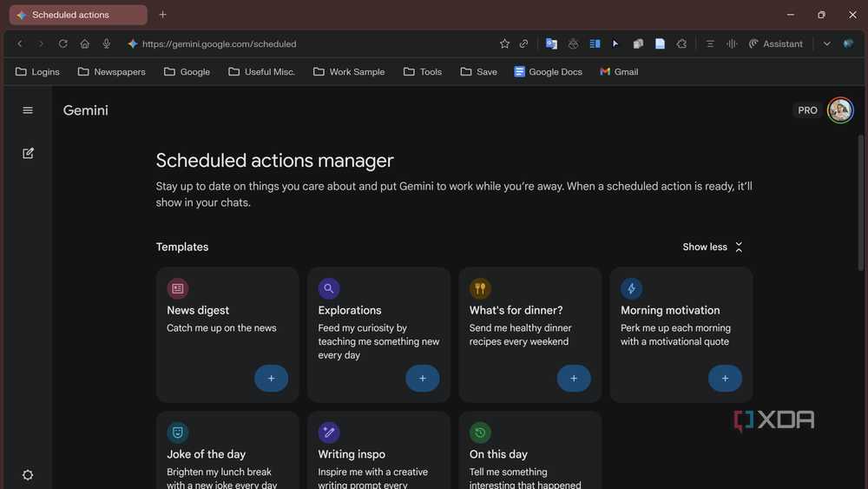Open the Logins bookmark folder
868x489 pixels.
(37, 72)
